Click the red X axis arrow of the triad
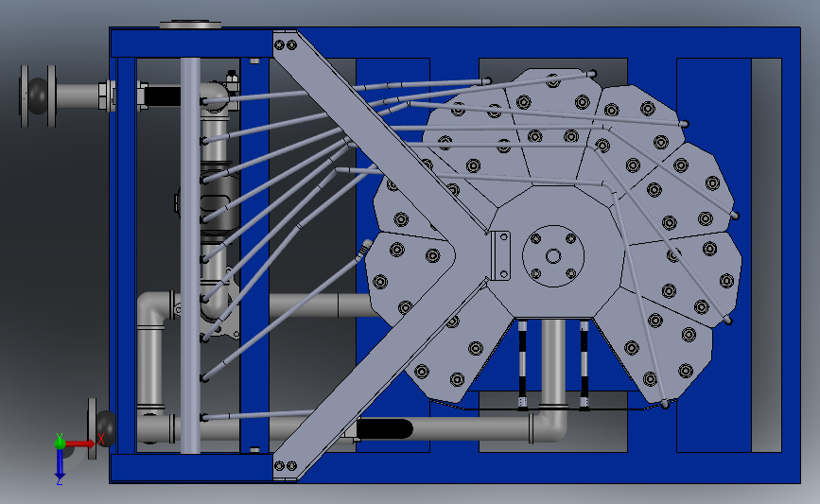 tap(79, 443)
